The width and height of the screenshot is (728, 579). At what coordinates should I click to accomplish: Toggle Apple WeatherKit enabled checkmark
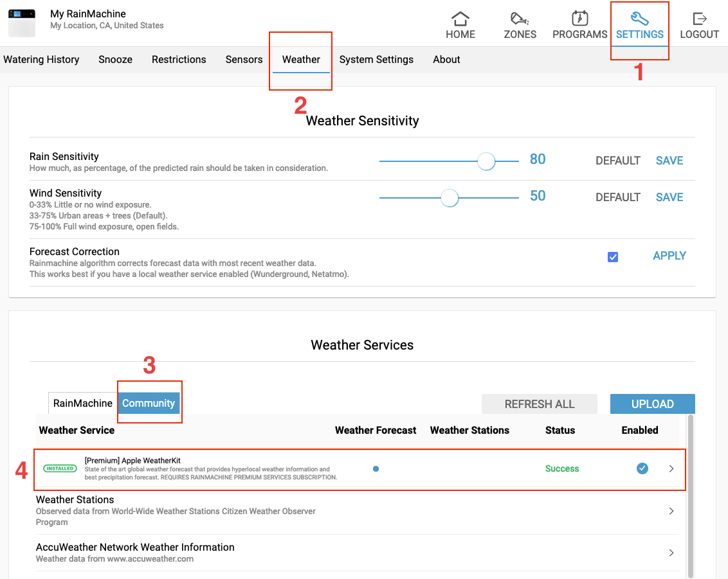pyautogui.click(x=642, y=468)
